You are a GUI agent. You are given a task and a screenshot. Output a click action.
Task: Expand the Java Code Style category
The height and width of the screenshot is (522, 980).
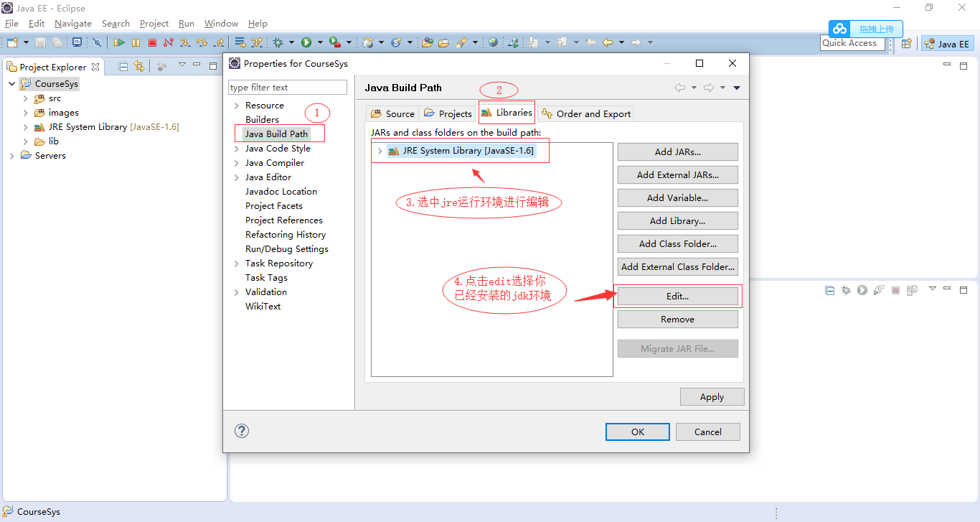237,149
